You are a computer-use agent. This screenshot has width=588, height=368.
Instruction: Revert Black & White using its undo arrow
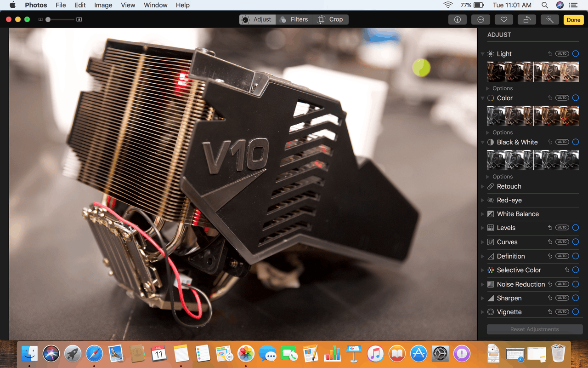click(x=550, y=142)
